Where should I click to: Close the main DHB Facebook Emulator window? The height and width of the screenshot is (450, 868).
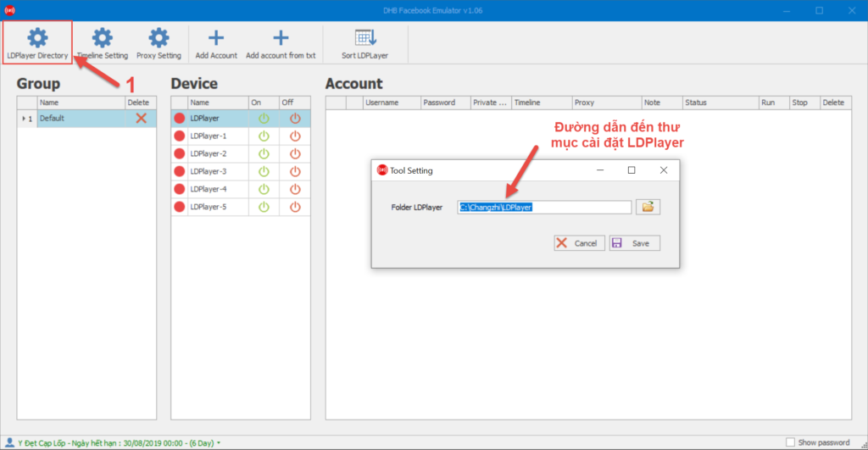click(852, 10)
